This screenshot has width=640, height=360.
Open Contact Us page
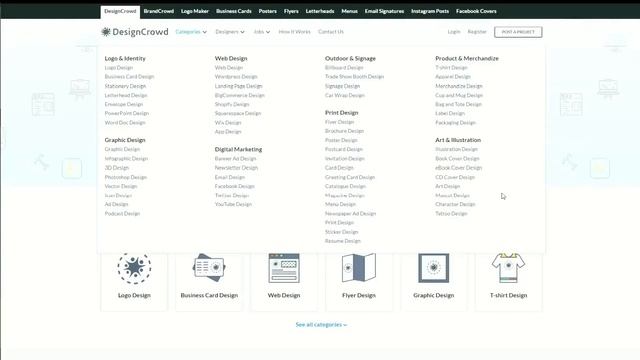point(331,32)
